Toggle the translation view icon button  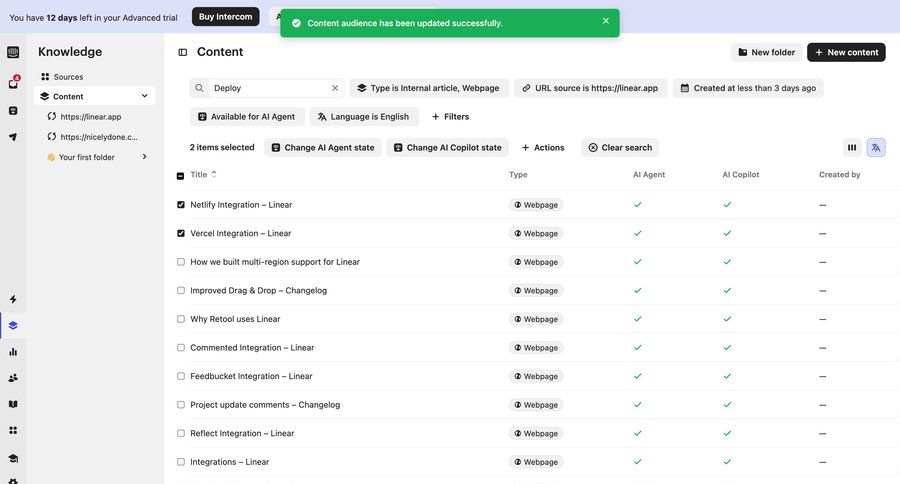coord(876,148)
